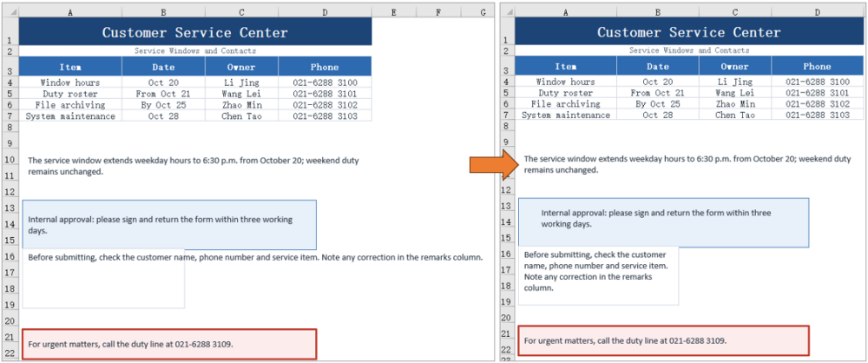868x363 pixels.
Task: Select column D header in right spreadsheet
Action: tap(817, 12)
